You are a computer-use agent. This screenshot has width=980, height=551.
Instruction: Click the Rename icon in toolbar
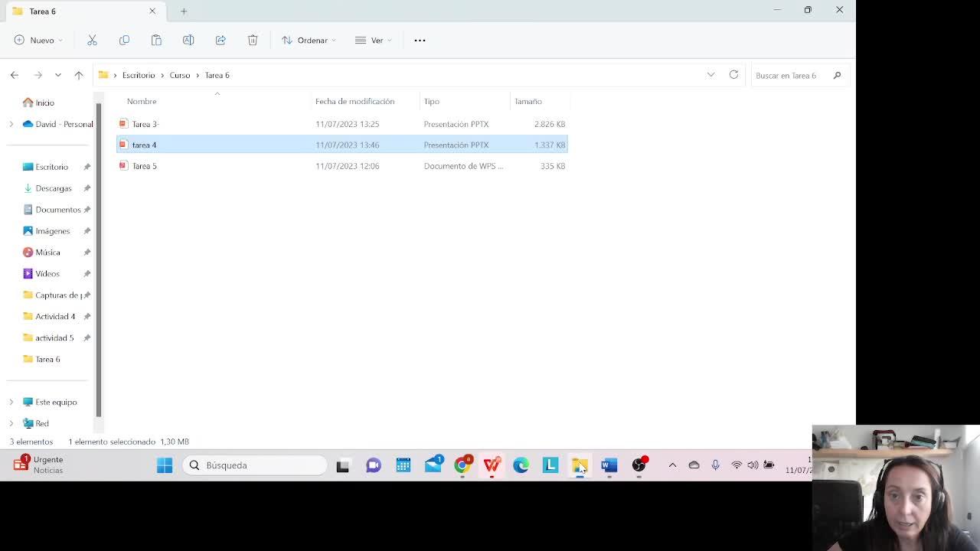click(x=188, y=40)
